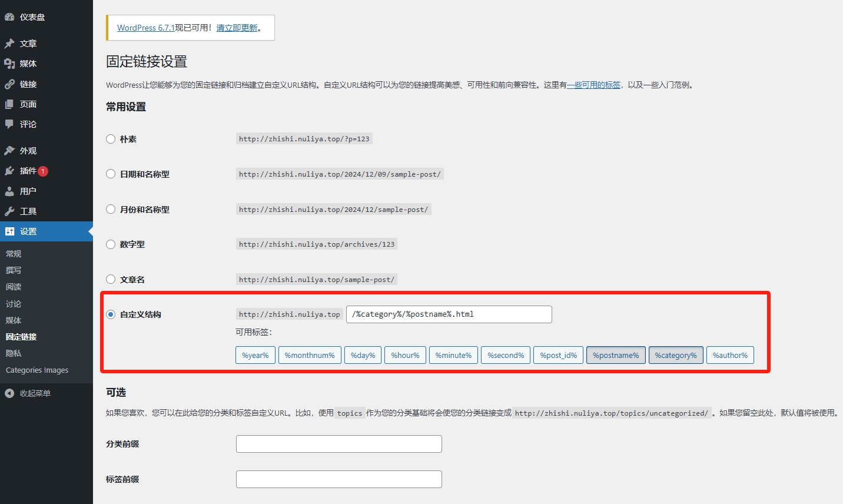The height and width of the screenshot is (504, 843).
Task: Click the Pages icon
Action: [x=9, y=104]
